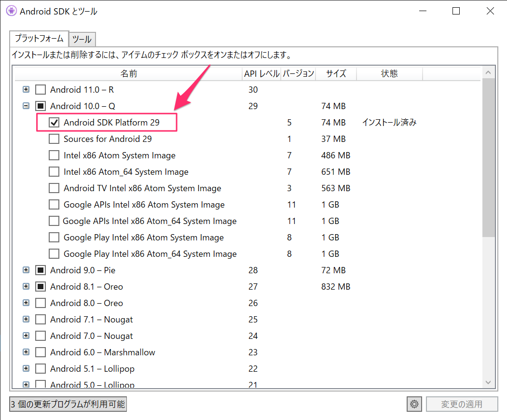
Task: Check the Android 6.0 – Marshmallow checkbox
Action: tap(41, 352)
